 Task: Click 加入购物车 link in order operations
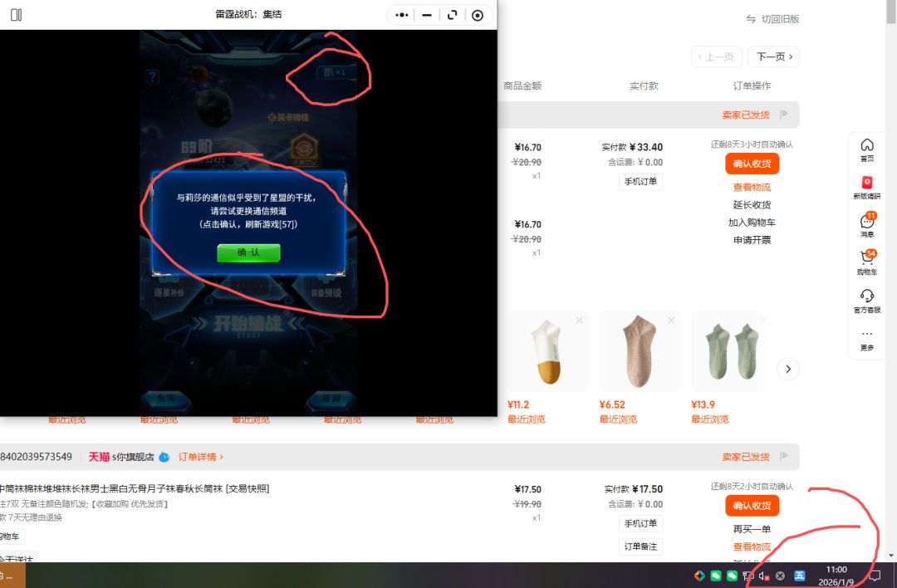tap(752, 223)
